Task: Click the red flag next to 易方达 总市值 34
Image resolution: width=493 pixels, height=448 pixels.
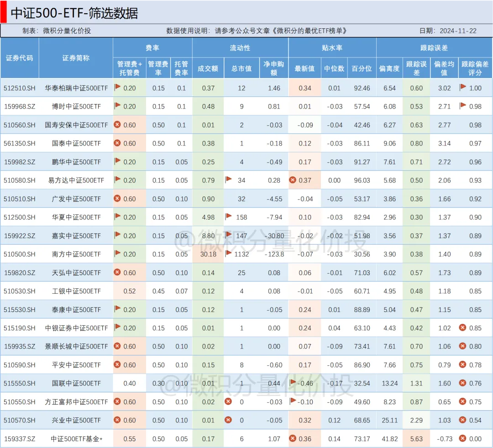Action: click(228, 180)
